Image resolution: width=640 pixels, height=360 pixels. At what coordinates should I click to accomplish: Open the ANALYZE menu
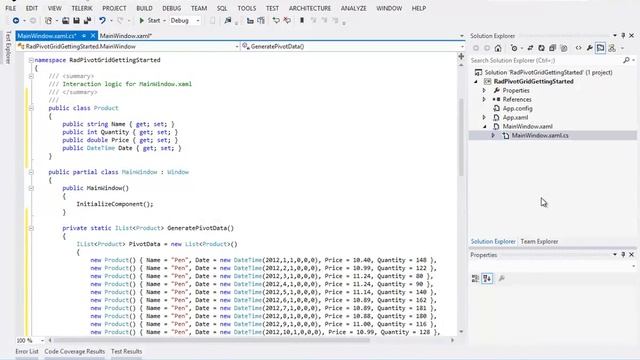(353, 8)
